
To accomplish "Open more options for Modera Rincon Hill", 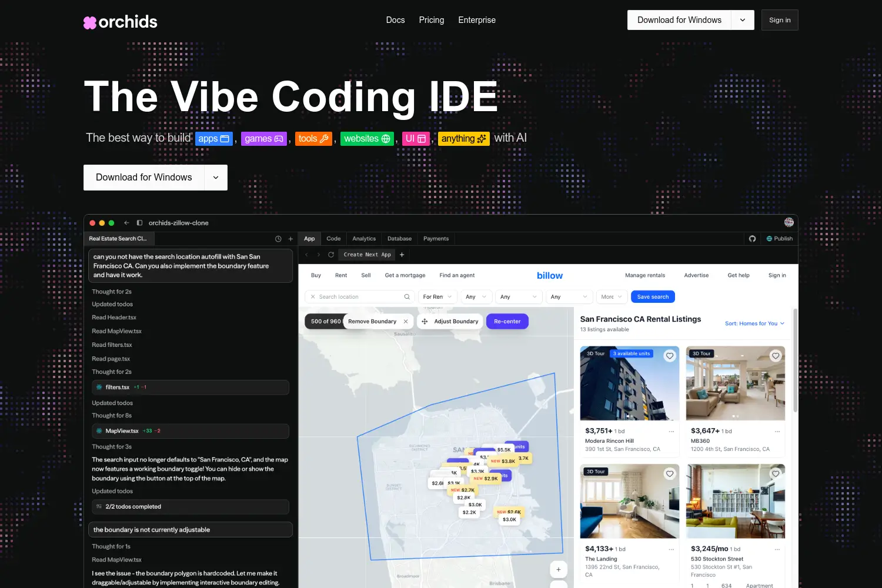I will click(671, 432).
